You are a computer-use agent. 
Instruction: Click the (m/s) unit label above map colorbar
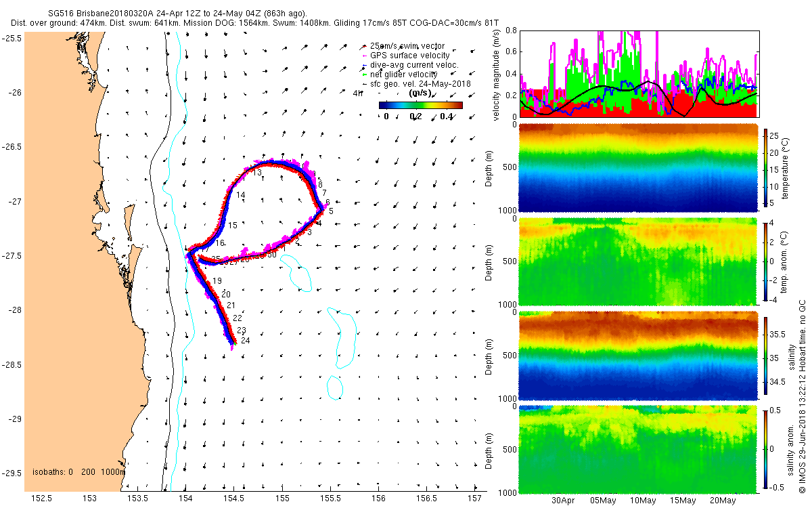coord(420,93)
